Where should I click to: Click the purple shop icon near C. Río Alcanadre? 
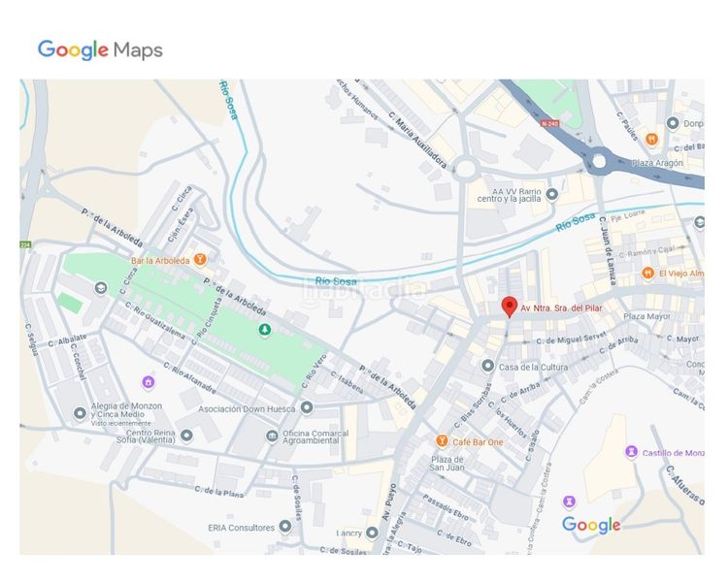(149, 382)
